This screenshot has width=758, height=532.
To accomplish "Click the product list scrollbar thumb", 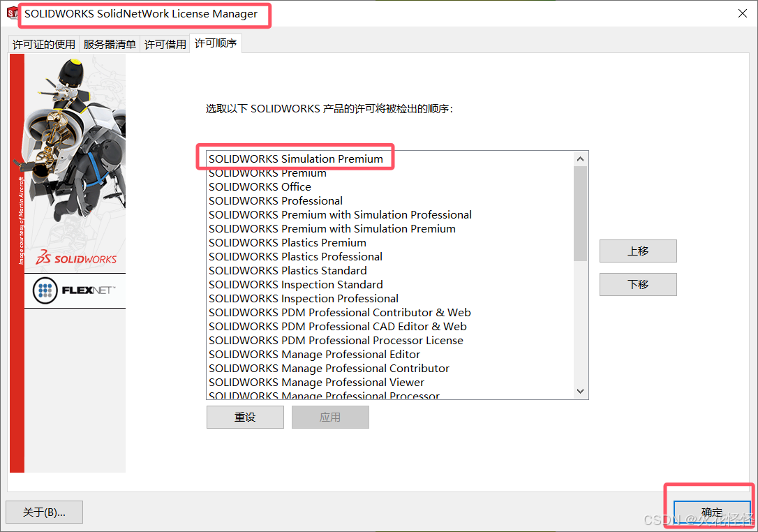I will tap(581, 213).
